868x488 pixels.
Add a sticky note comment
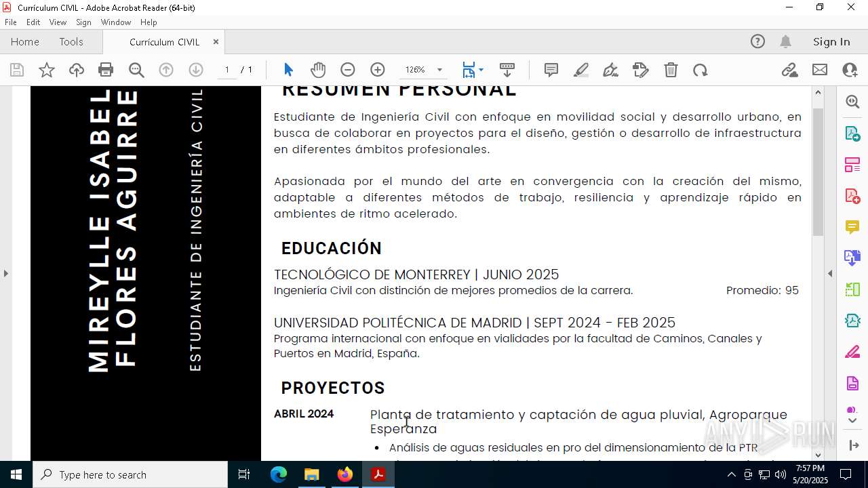tap(551, 70)
